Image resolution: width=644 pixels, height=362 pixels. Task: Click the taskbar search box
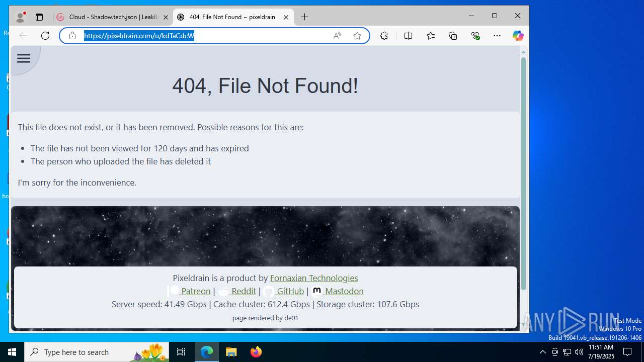[x=97, y=352]
